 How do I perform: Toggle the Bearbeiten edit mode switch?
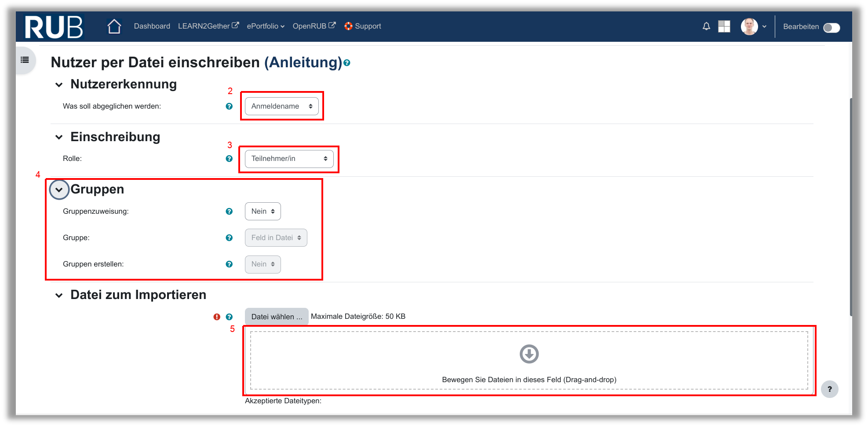(x=831, y=27)
